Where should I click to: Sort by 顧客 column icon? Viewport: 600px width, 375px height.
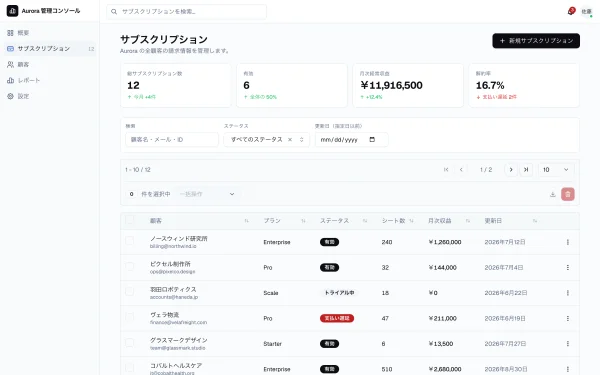pyautogui.click(x=246, y=221)
